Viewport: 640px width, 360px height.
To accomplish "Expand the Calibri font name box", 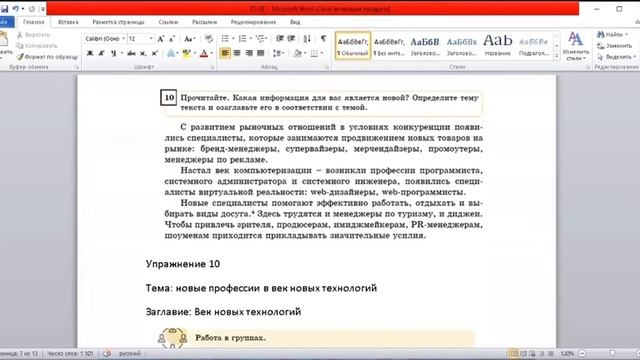I will coord(123,38).
